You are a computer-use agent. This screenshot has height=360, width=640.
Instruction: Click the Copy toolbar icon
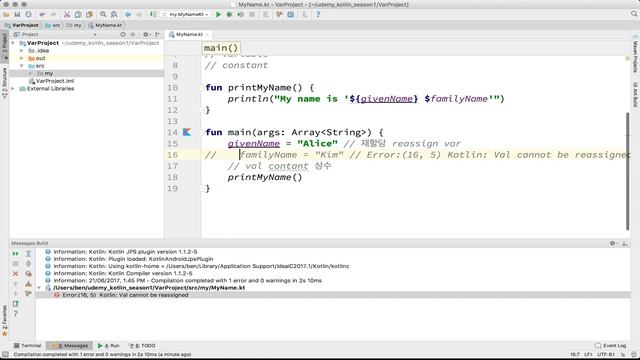click(78, 14)
